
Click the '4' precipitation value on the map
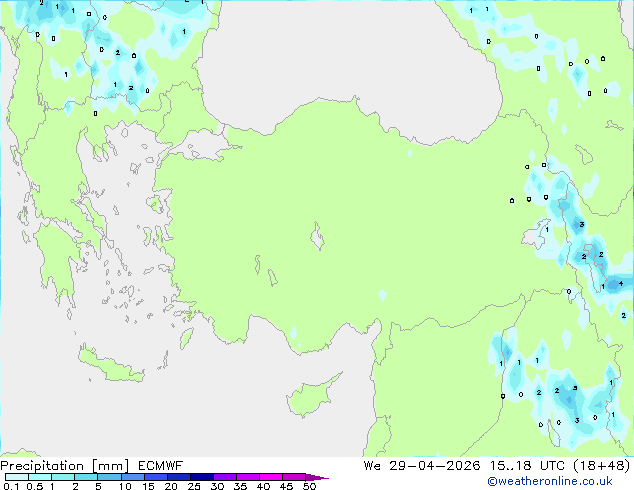click(621, 283)
